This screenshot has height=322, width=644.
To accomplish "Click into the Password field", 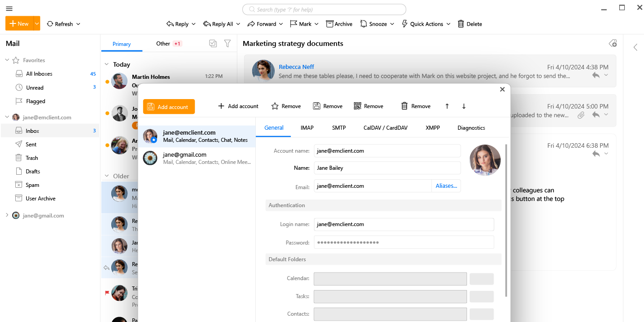I will tap(404, 242).
